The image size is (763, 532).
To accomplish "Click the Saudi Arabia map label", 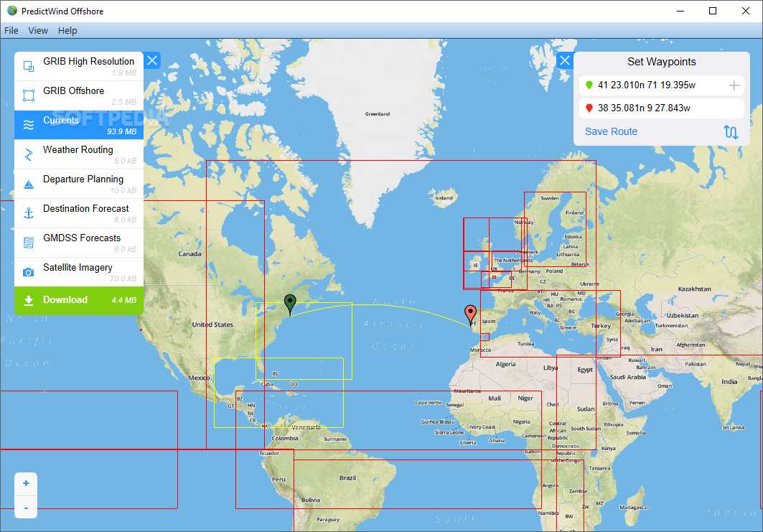I will click(628, 377).
